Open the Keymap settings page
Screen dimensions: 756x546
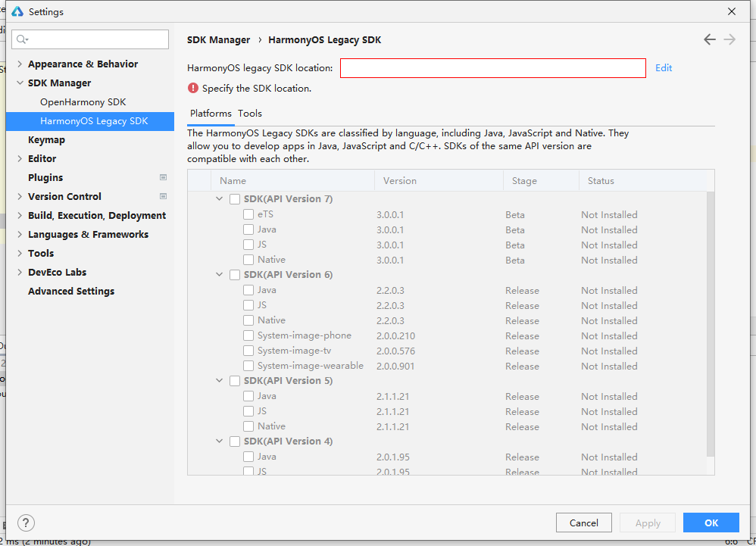pyautogui.click(x=46, y=140)
